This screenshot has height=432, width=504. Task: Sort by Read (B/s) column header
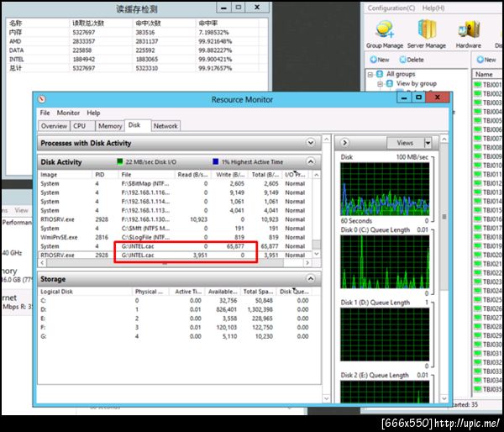(192, 175)
